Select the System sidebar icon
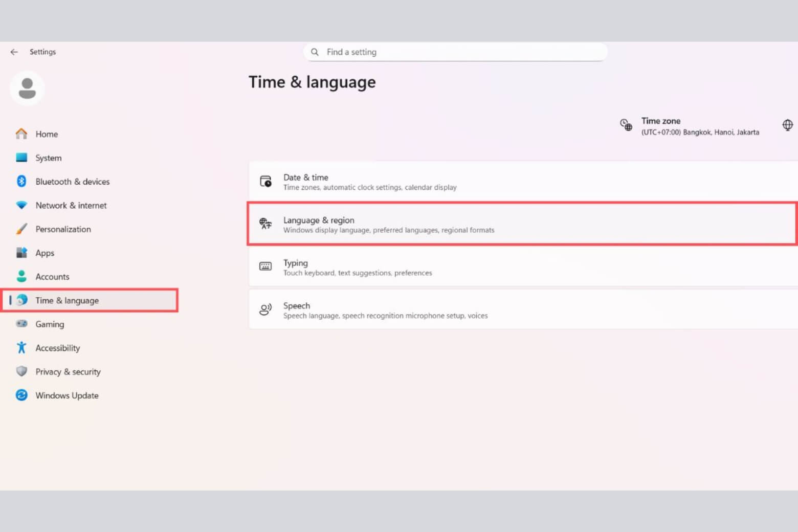Viewport: 798px width, 532px height. 21,158
